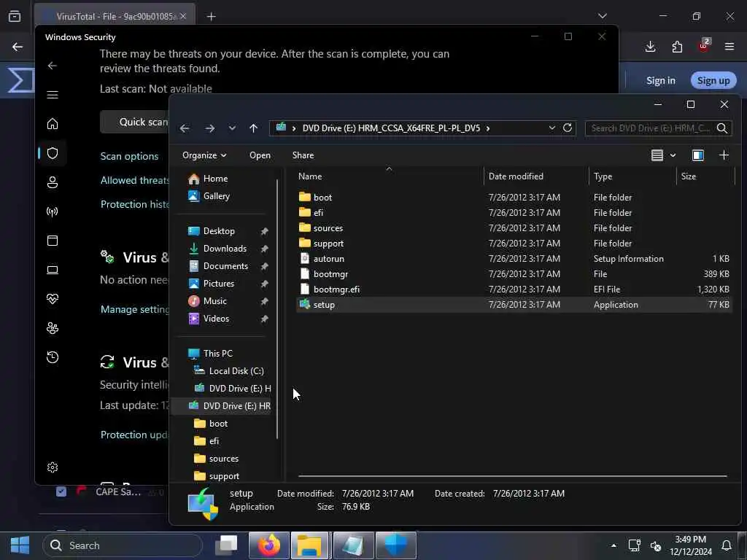Click Sign in on VirusTotal page
Viewport: 747px width, 560px height.
pyautogui.click(x=661, y=80)
